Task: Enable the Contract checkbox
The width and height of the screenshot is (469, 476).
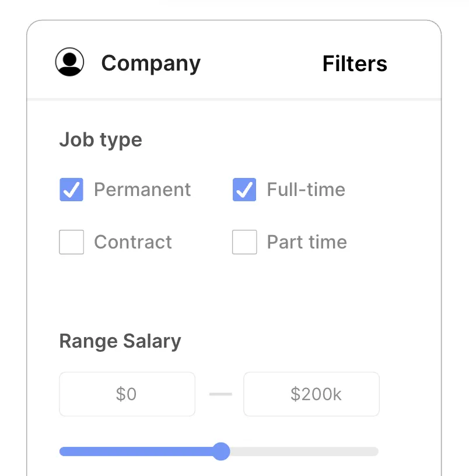Action: tap(71, 242)
